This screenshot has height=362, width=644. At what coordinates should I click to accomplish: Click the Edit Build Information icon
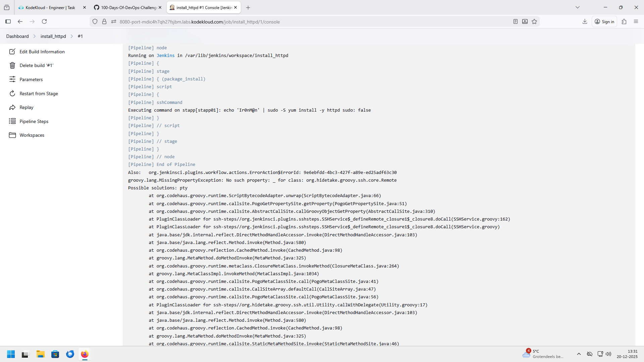point(12,52)
